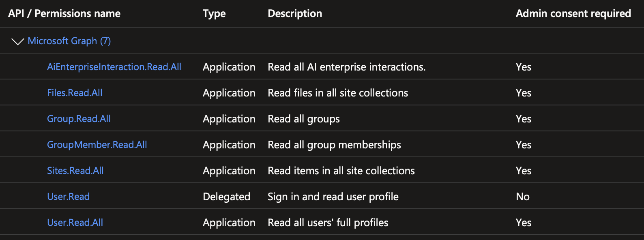This screenshot has width=644, height=240.
Task: Click the 'Sign in and read user profile' description
Action: pos(333,197)
